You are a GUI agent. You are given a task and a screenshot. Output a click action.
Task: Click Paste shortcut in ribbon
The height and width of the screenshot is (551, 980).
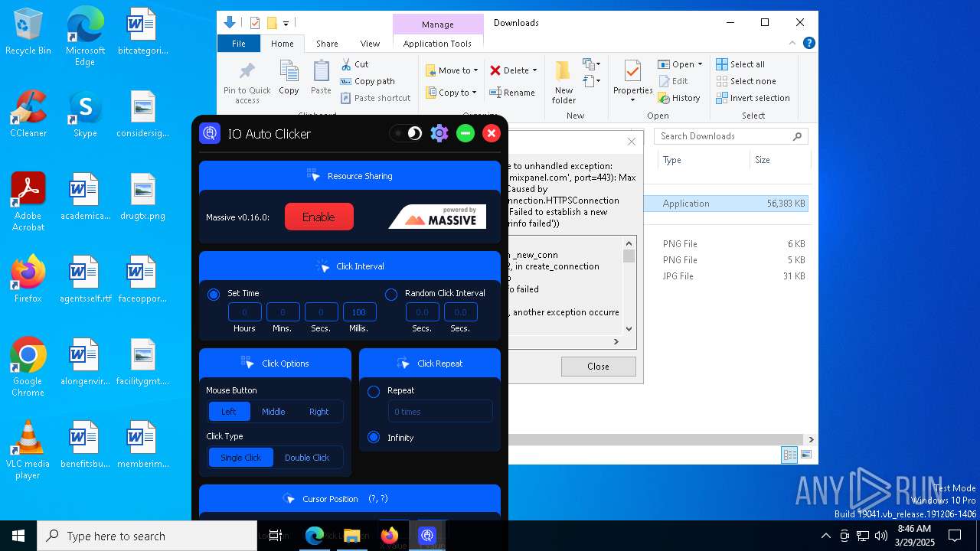point(375,98)
